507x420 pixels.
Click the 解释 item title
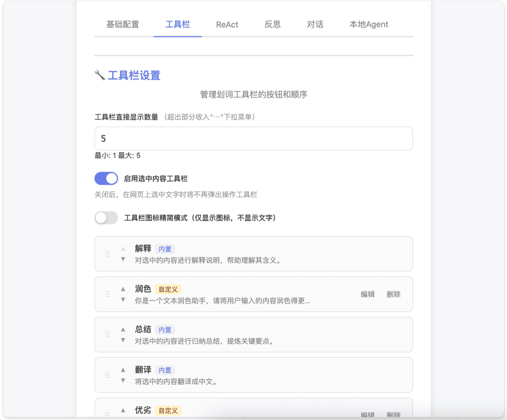(x=143, y=248)
